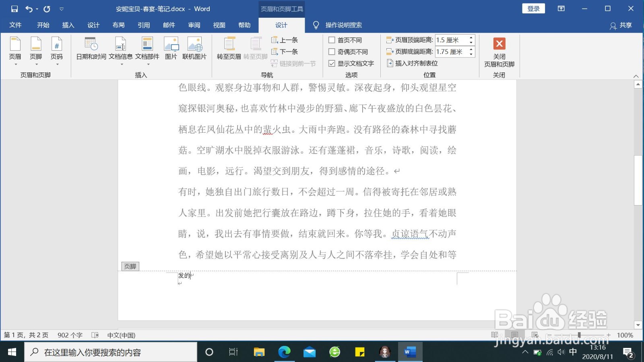Expand the Quick Access Toolbar customization menu
The image size is (644, 362).
pyautogui.click(x=62, y=8)
